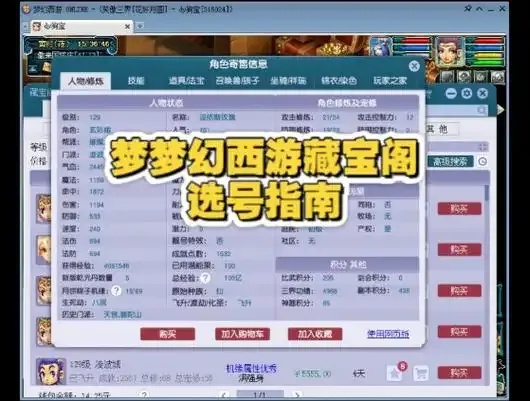This screenshot has width=530, height=401.
Task: Click the 高级搜索 button
Action: tap(450, 162)
